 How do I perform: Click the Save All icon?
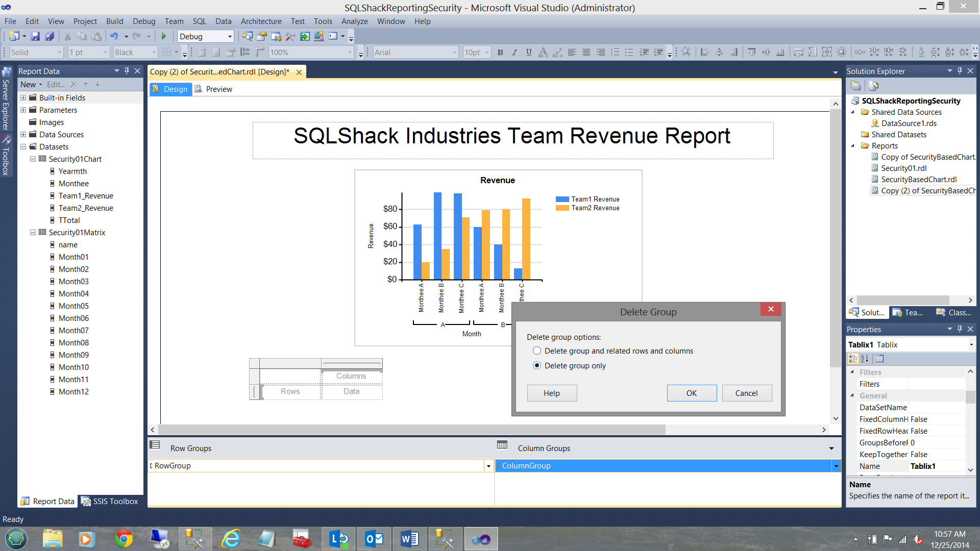pyautogui.click(x=50, y=36)
